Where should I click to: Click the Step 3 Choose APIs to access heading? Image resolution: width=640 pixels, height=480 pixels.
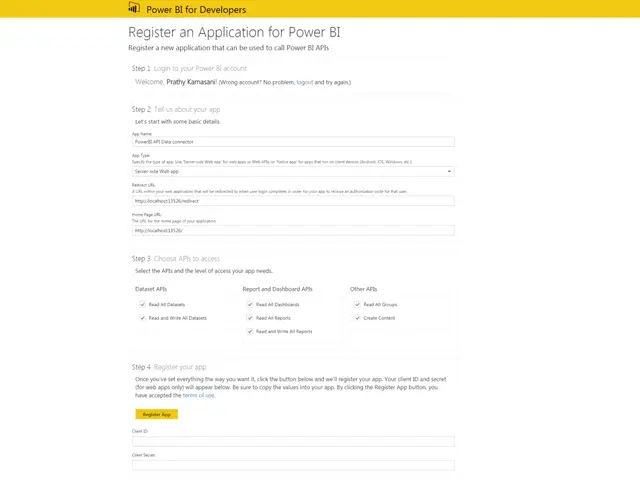176,259
